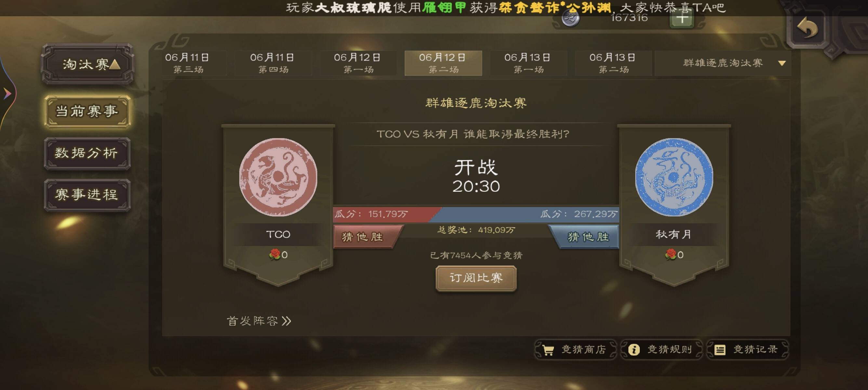Tap the 秋有月 blue dragon emblem

point(674,177)
